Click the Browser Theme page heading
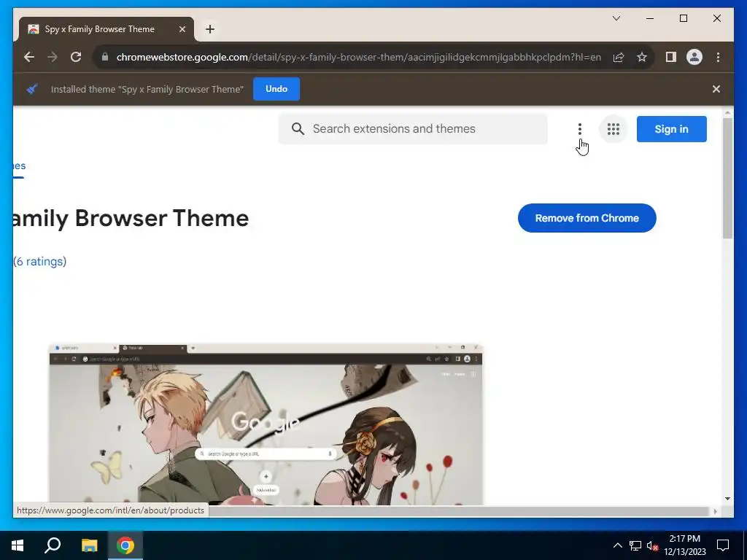The height and width of the screenshot is (560, 747). click(131, 219)
